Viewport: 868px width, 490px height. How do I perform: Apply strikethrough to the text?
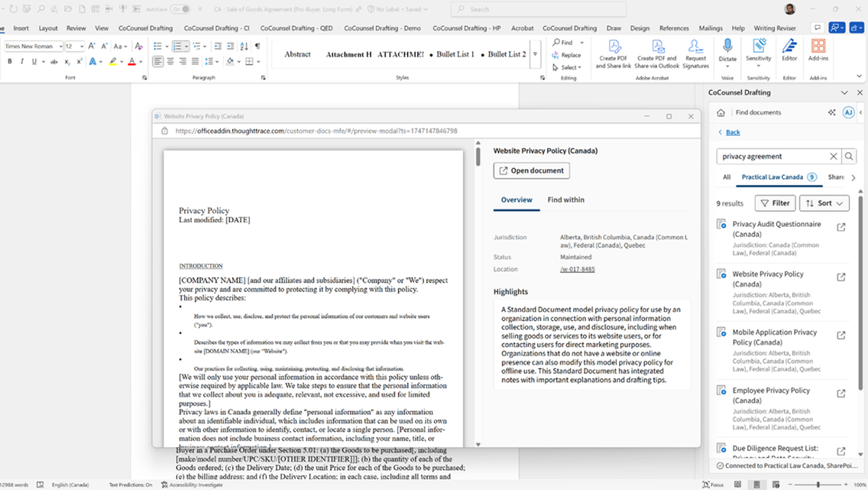[54, 61]
